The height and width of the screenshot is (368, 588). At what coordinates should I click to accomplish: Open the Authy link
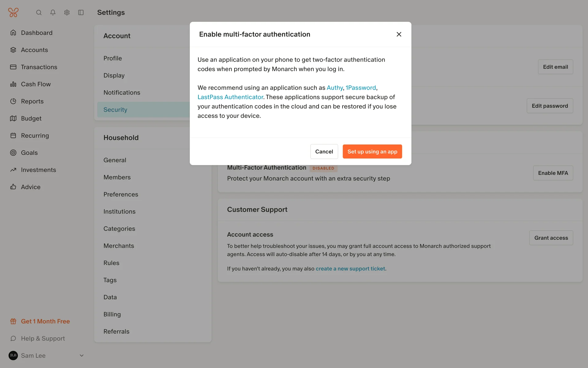click(x=334, y=88)
